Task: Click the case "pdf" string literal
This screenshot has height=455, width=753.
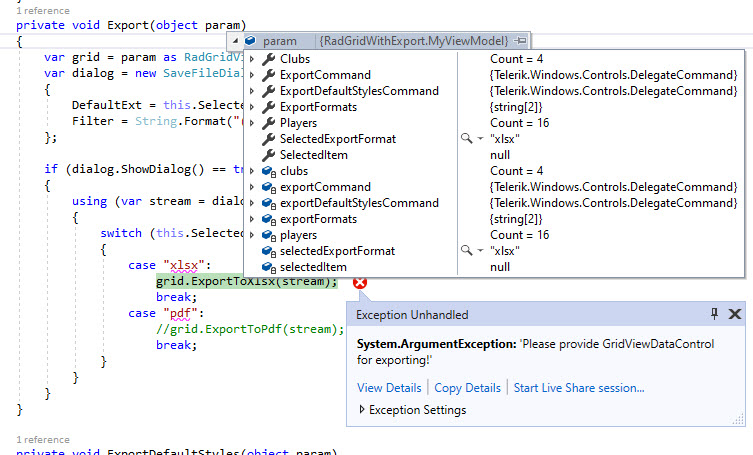Action: (x=181, y=313)
